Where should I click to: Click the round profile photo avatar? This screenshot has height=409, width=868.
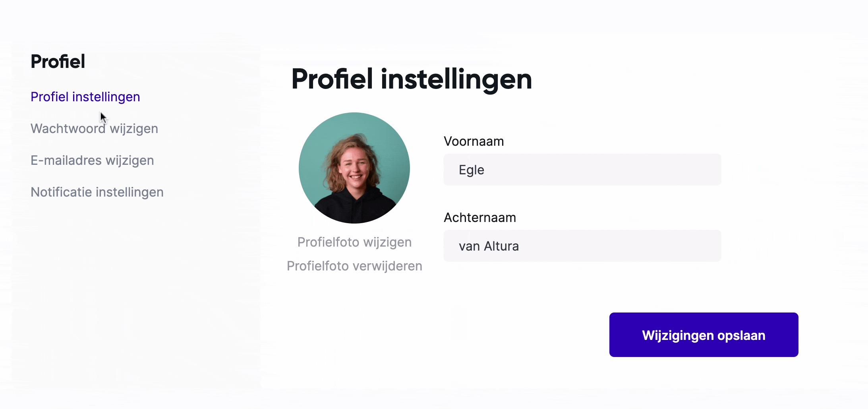(354, 168)
